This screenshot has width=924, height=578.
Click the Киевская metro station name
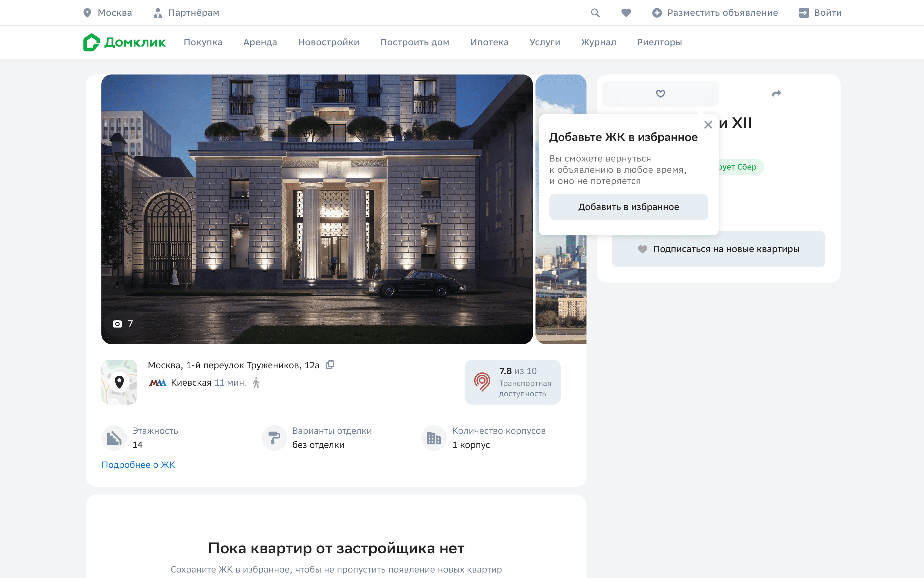point(191,383)
